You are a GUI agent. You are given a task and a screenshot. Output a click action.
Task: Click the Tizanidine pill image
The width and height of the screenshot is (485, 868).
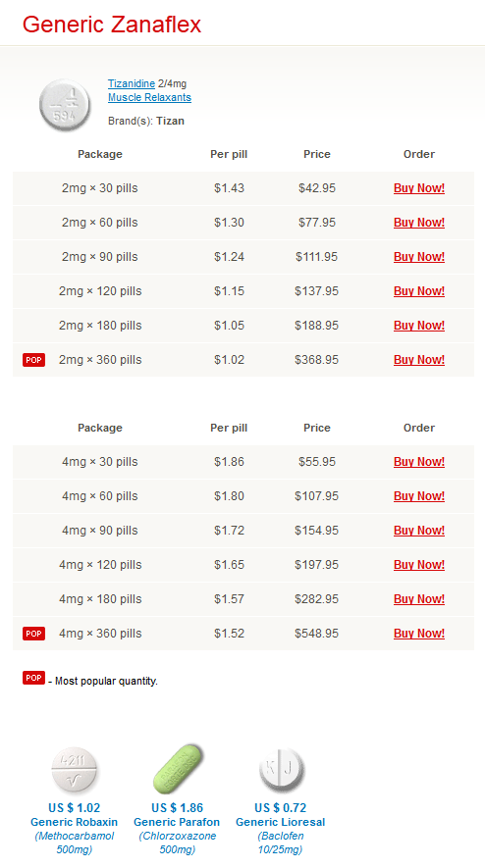pyautogui.click(x=65, y=105)
